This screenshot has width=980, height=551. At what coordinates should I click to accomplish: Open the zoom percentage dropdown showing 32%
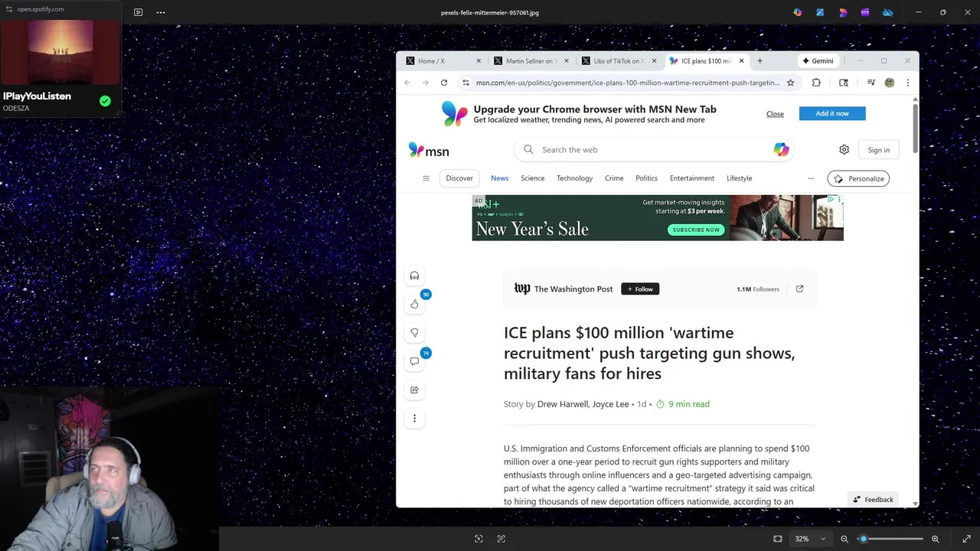click(x=811, y=539)
